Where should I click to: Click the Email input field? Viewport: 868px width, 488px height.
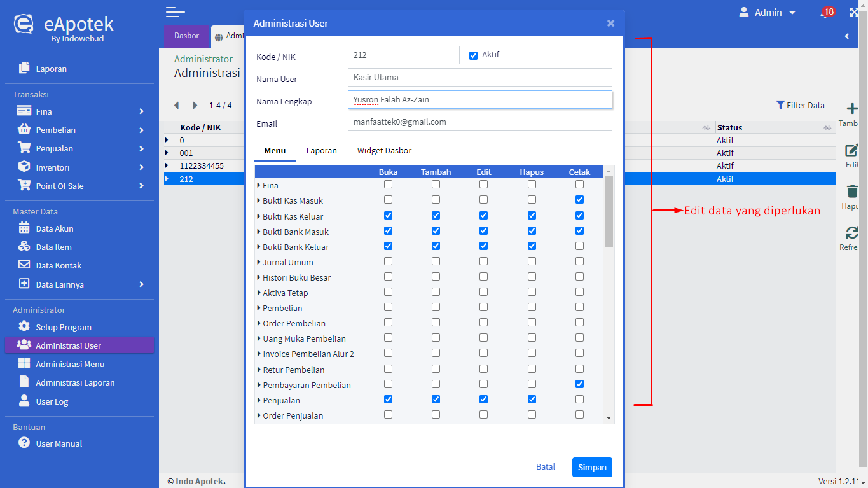[479, 122]
